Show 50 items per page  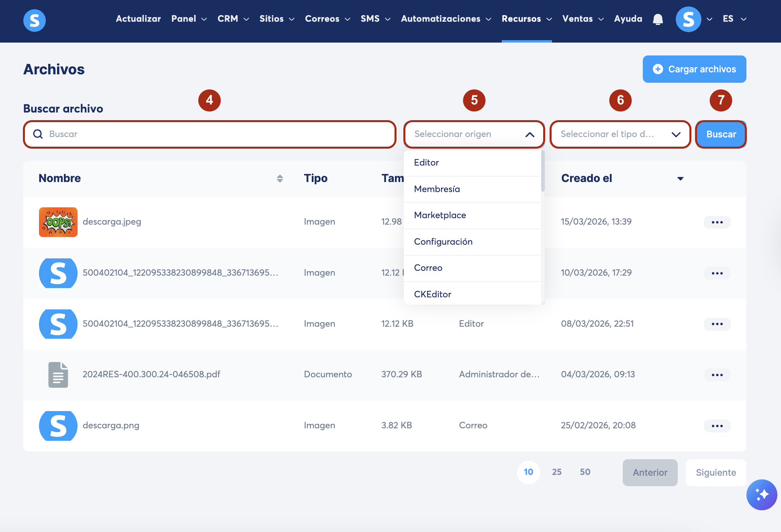tap(585, 472)
